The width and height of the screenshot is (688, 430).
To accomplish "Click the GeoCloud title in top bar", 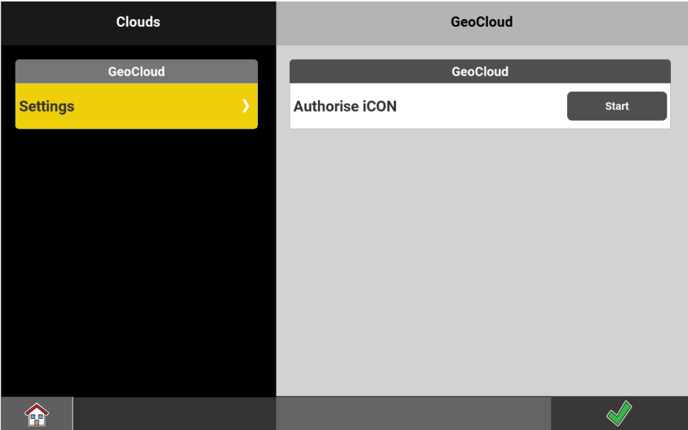I will 481,22.
